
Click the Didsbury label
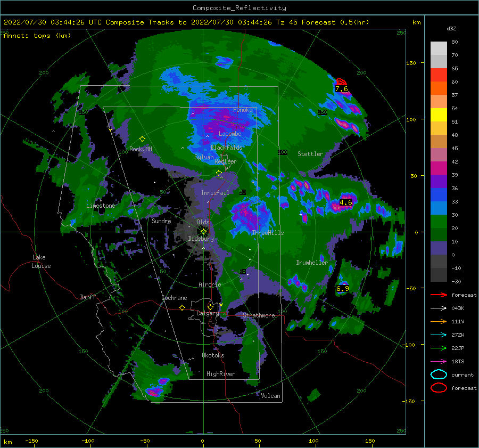tap(201, 239)
